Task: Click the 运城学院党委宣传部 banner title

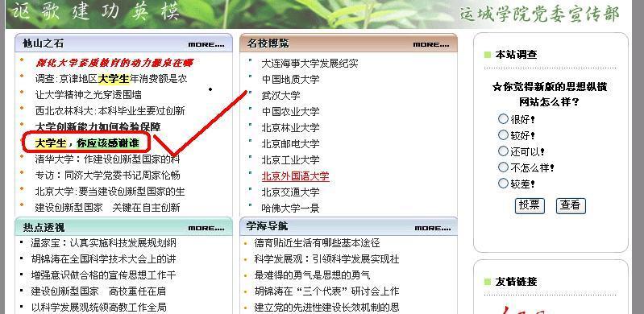Action: (x=539, y=14)
